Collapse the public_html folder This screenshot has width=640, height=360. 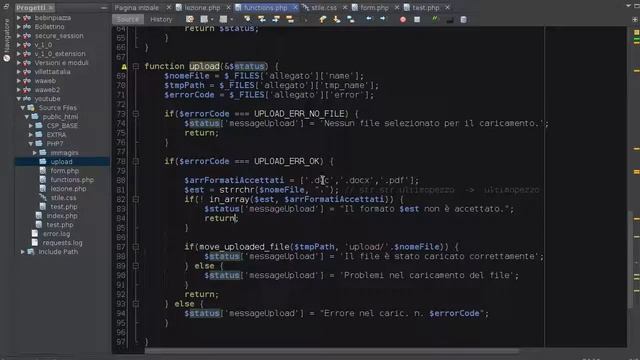(27, 117)
